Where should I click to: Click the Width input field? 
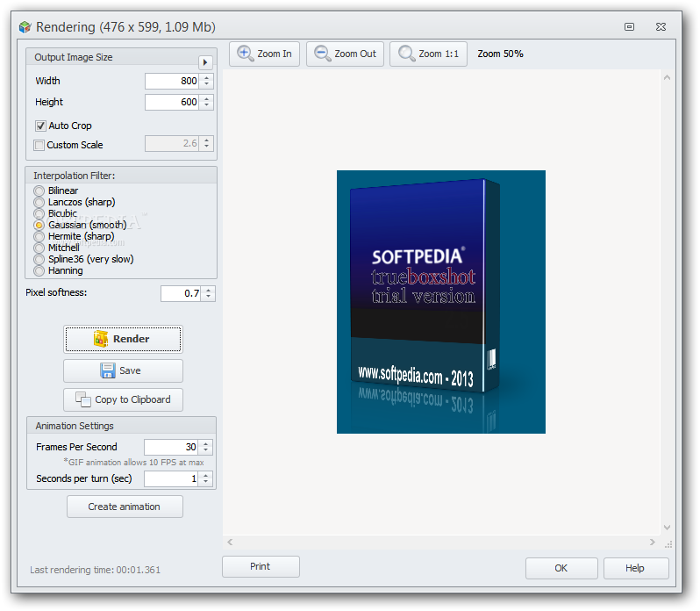click(x=172, y=81)
